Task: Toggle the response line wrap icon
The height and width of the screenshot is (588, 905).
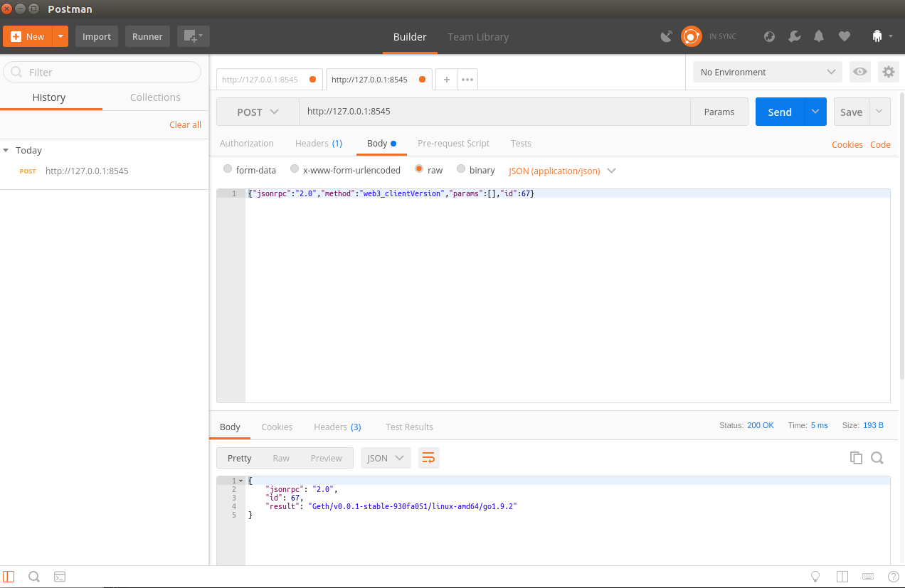Action: (x=428, y=458)
